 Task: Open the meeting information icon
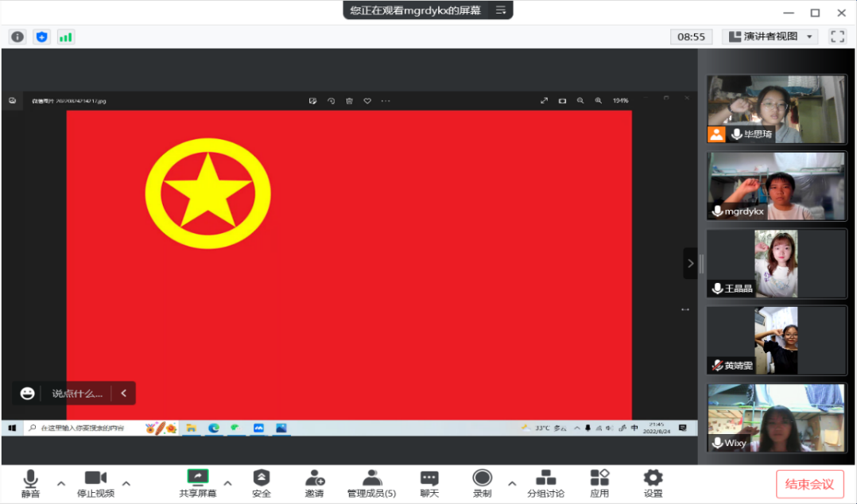coord(17,37)
